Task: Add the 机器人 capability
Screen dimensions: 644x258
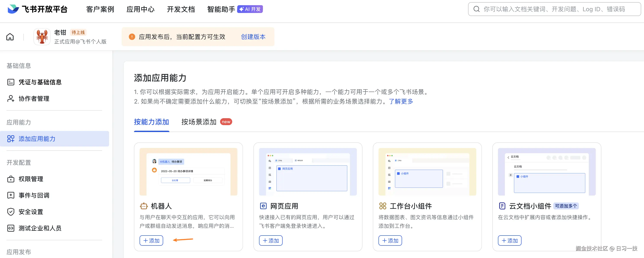Action: pyautogui.click(x=151, y=240)
